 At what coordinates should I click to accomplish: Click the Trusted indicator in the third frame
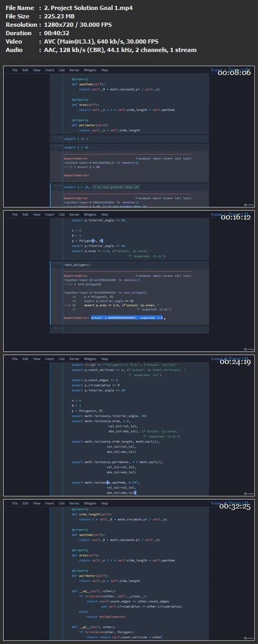(216, 359)
